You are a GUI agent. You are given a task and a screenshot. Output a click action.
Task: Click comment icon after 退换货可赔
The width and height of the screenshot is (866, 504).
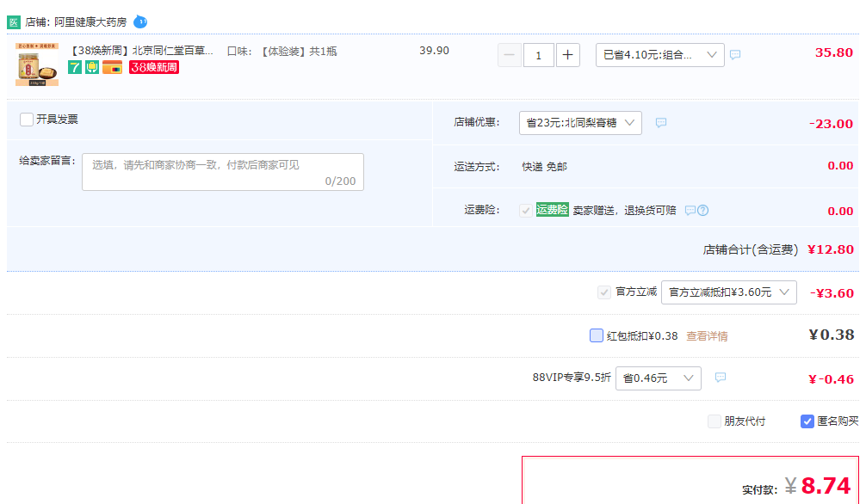point(690,211)
